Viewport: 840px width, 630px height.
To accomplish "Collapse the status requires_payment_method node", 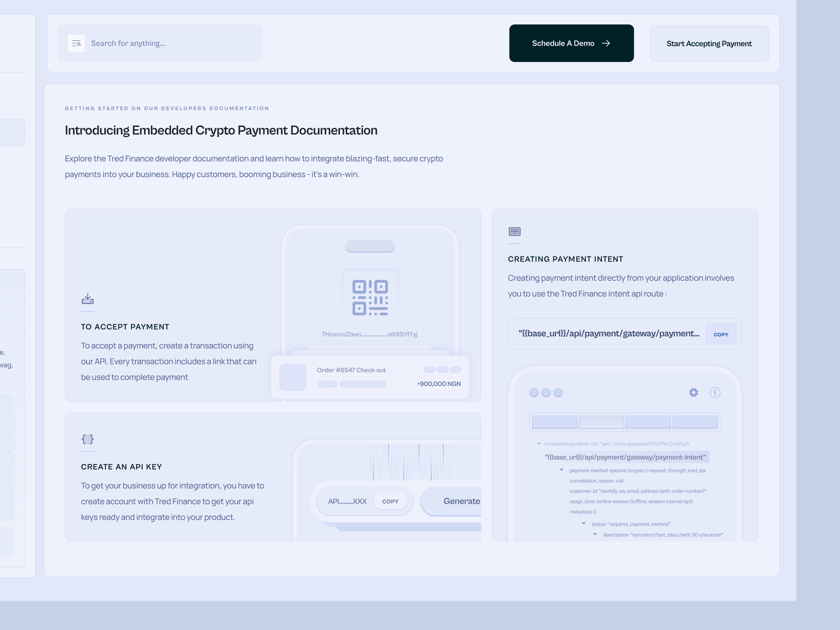I will click(x=584, y=524).
